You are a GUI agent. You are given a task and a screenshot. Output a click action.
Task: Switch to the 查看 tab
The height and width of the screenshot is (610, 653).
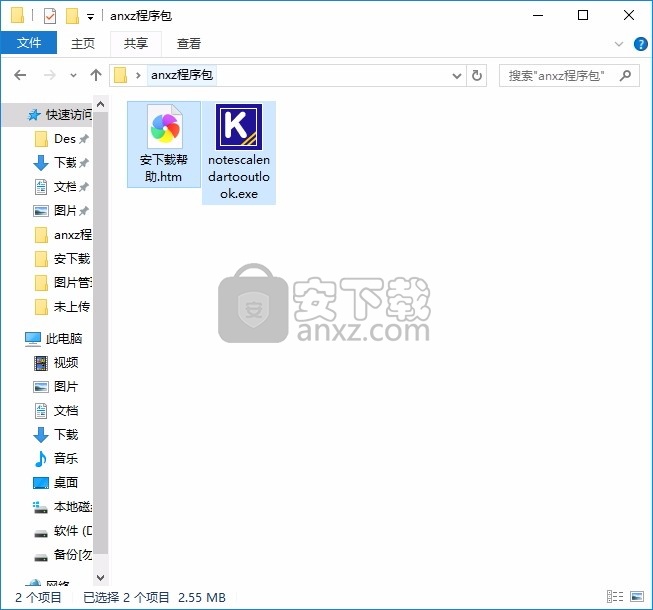tap(188, 43)
